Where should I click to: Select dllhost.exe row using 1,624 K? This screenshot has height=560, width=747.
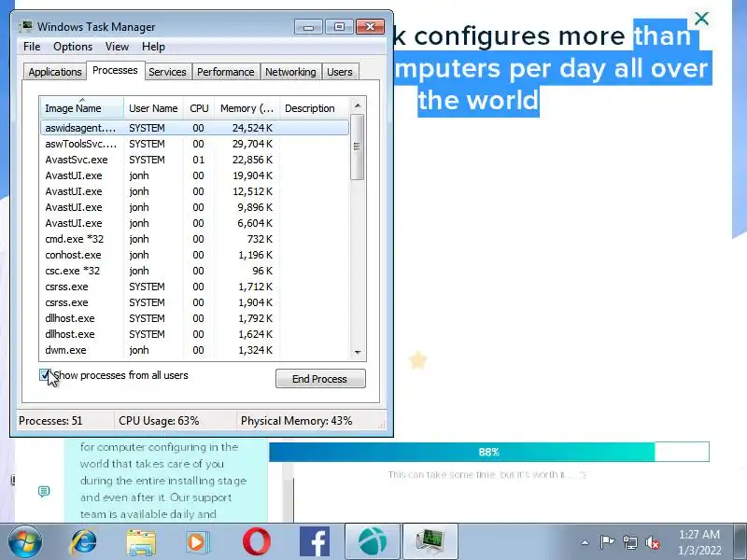(x=194, y=334)
